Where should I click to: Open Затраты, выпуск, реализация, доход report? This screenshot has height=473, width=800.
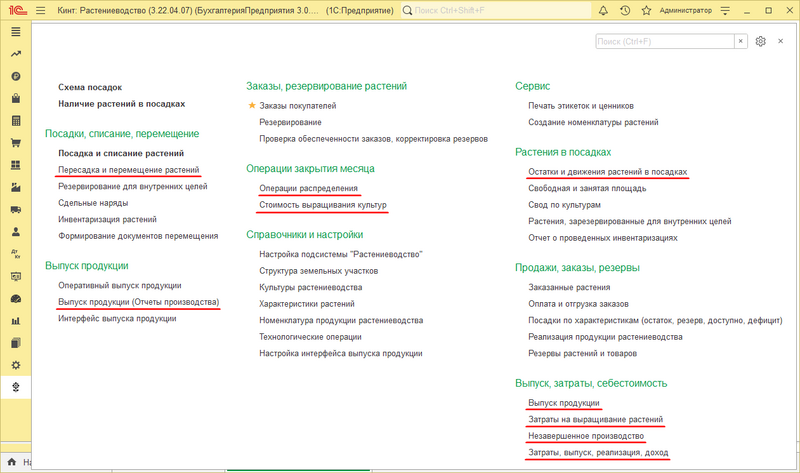tap(598, 453)
